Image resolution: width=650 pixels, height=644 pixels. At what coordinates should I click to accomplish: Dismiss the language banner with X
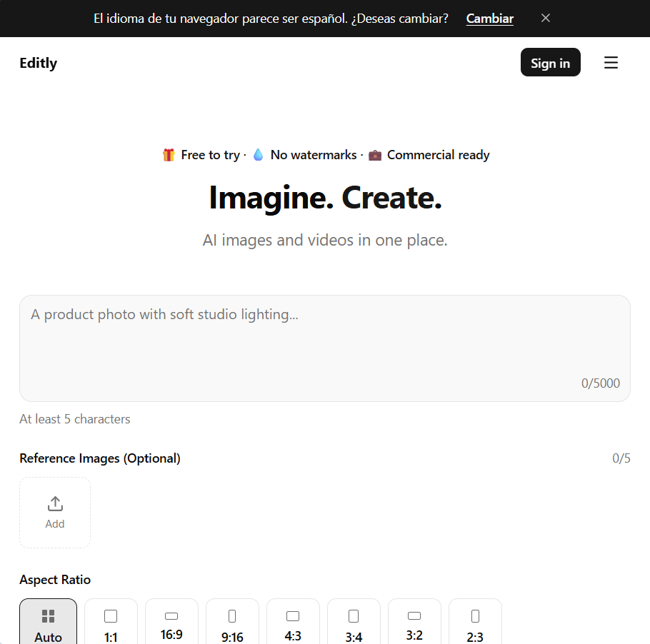(546, 18)
